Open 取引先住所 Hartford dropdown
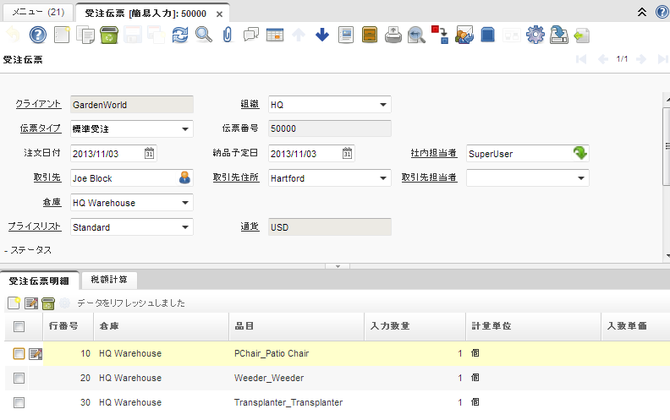 pyautogui.click(x=383, y=178)
